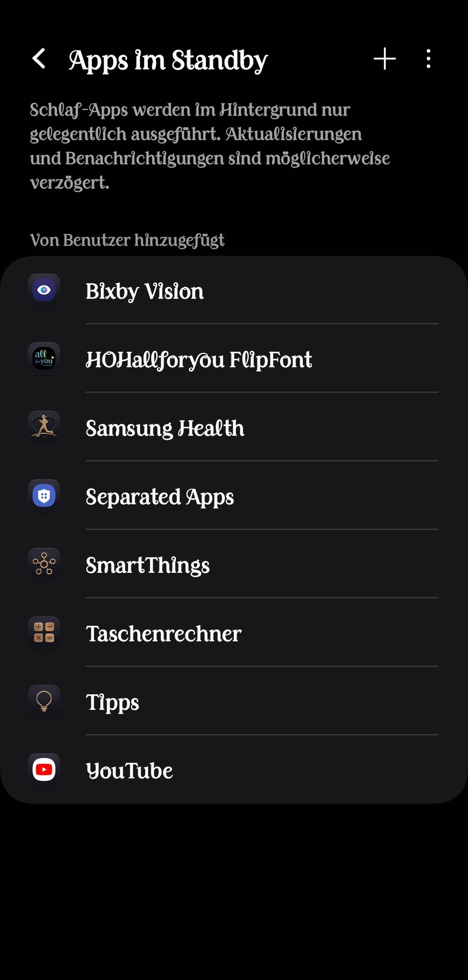Viewport: 468px width, 980px height.
Task: Tap the SmartThings icon
Action: click(44, 564)
